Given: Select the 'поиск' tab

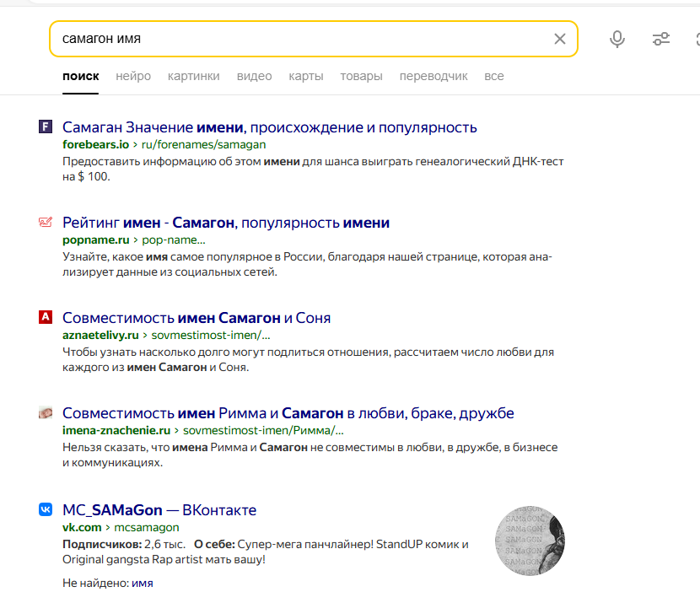Looking at the screenshot, I should coord(81,77).
